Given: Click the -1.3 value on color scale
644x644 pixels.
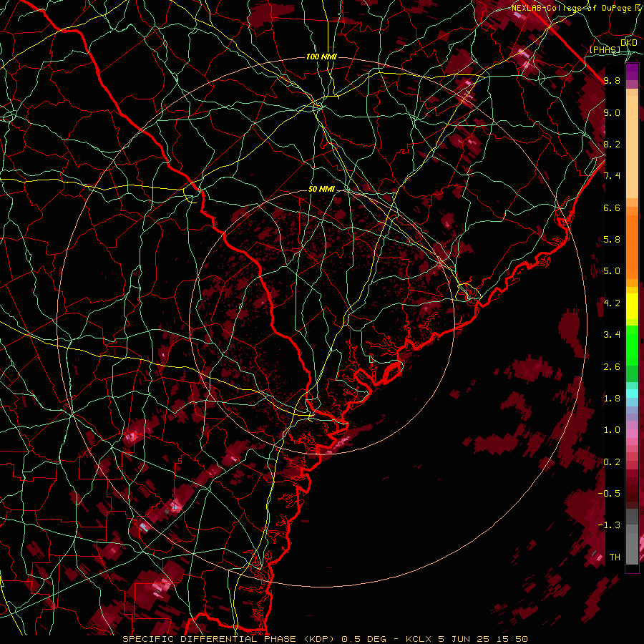Looking at the screenshot, I should [x=609, y=525].
